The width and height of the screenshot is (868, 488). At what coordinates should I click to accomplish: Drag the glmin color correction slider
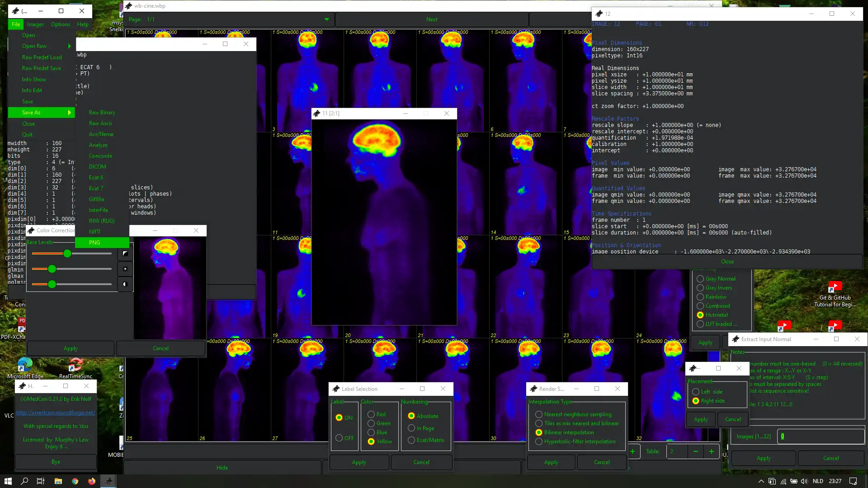click(x=52, y=268)
